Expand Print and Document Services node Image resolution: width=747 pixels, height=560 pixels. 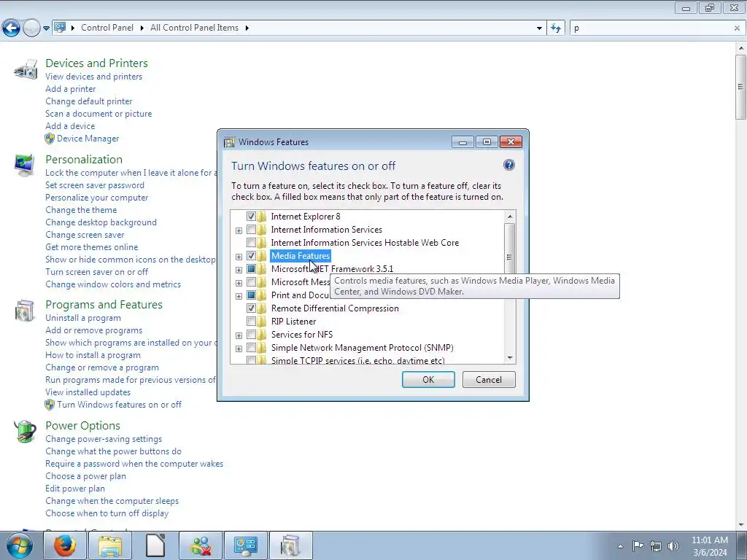point(239,296)
